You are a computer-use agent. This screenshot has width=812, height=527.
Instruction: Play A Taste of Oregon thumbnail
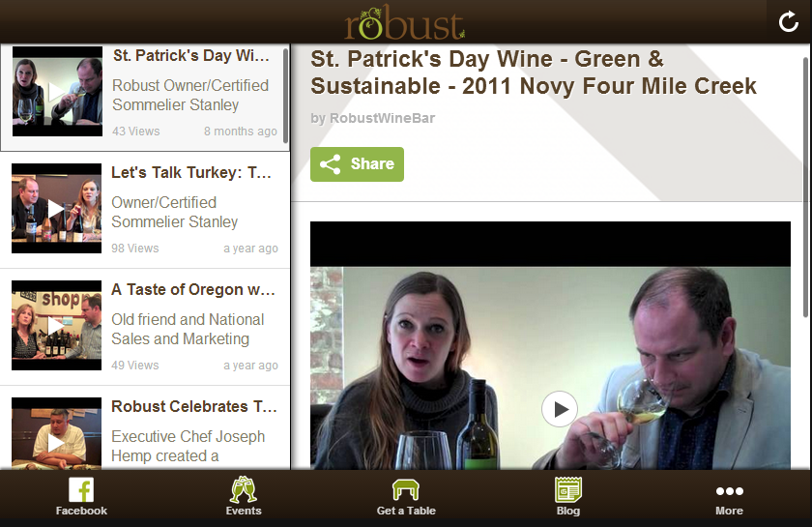(56, 326)
